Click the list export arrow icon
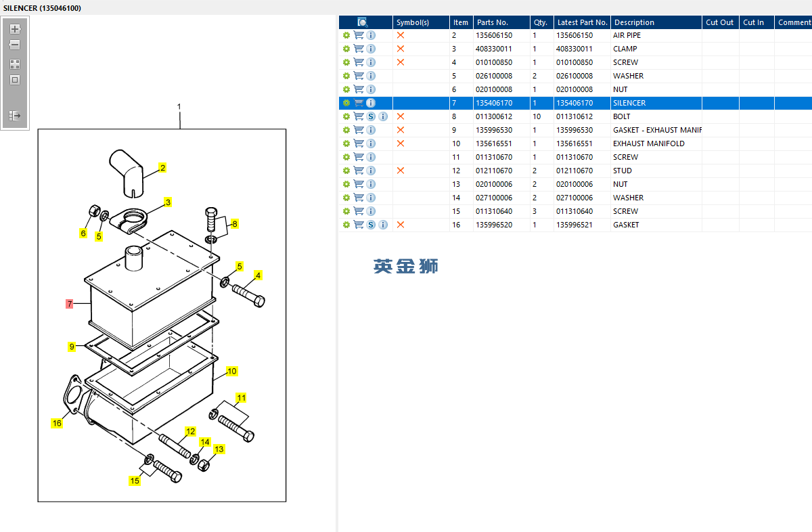This screenshot has width=812, height=532. (15, 116)
